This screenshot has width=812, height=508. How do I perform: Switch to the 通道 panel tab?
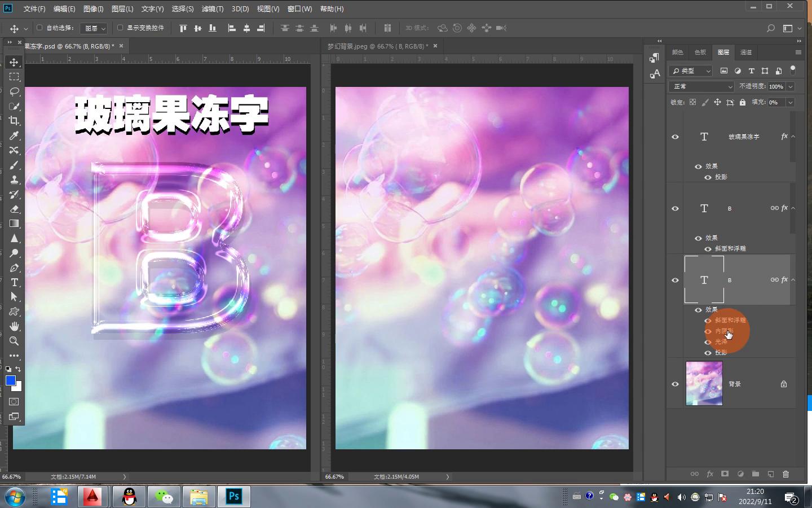coord(746,52)
